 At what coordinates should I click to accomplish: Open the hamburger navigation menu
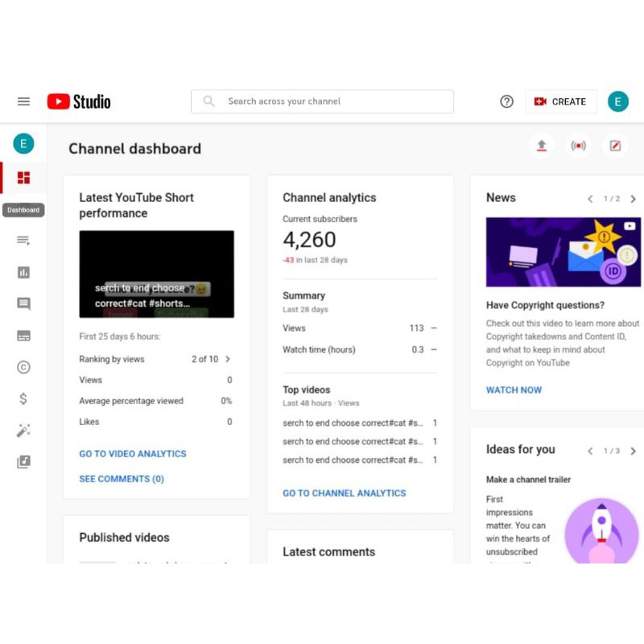coord(23,101)
